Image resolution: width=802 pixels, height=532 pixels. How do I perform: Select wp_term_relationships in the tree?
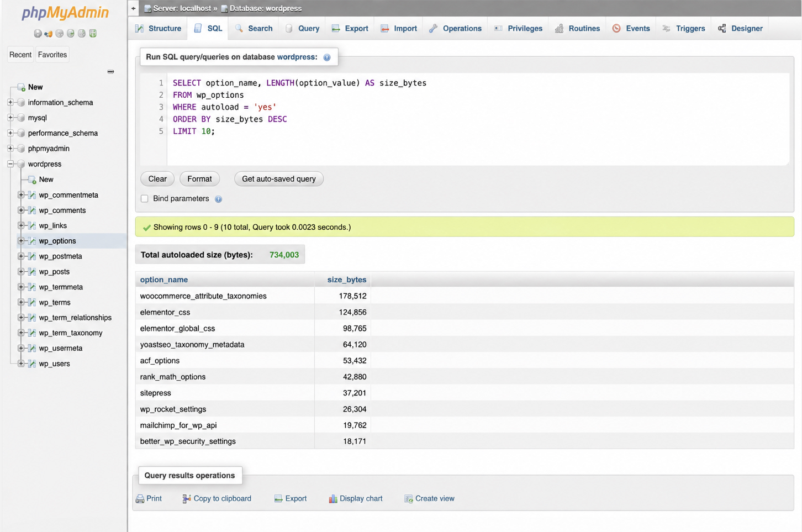(x=75, y=318)
